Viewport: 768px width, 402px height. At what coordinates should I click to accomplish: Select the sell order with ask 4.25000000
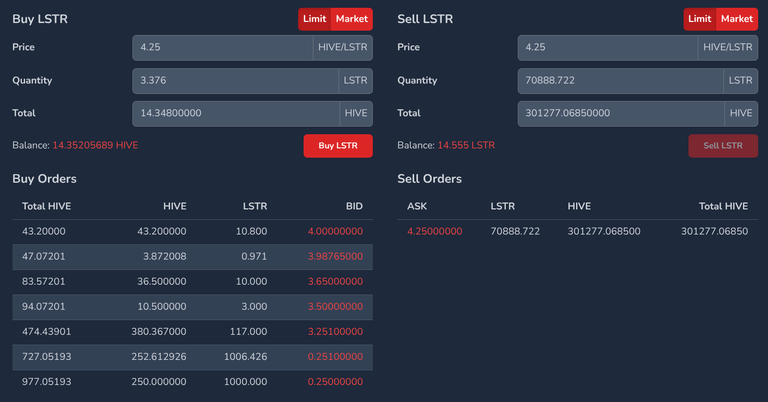[577, 232]
